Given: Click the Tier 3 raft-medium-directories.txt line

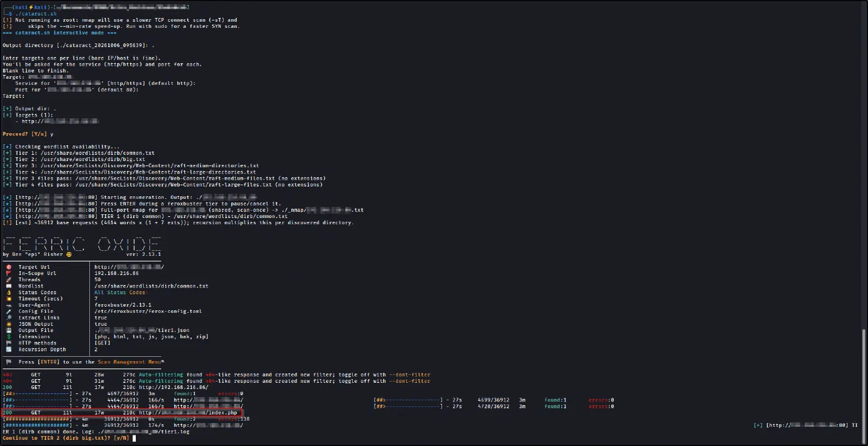Looking at the screenshot, I should coord(131,166).
